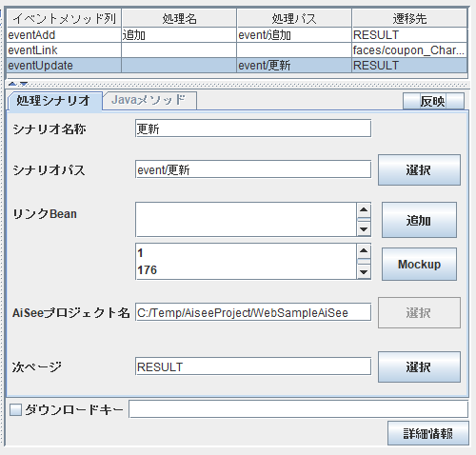Image resolution: width=476 pixels, height=455 pixels.
Task: Switch to the Javaメソッド tab
Action: coord(149,100)
